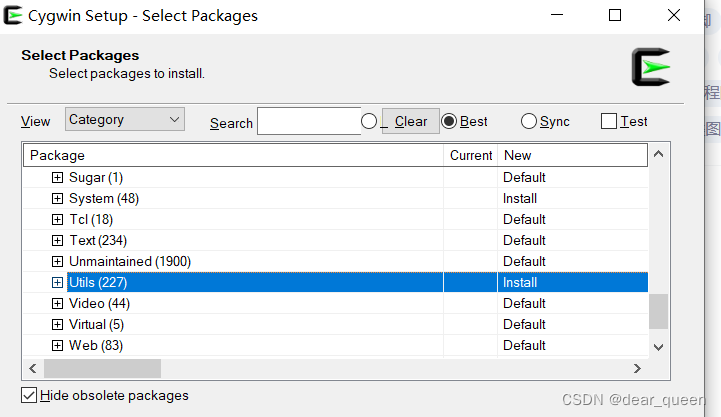Click the Package column header
721x417 pixels.
(233, 155)
